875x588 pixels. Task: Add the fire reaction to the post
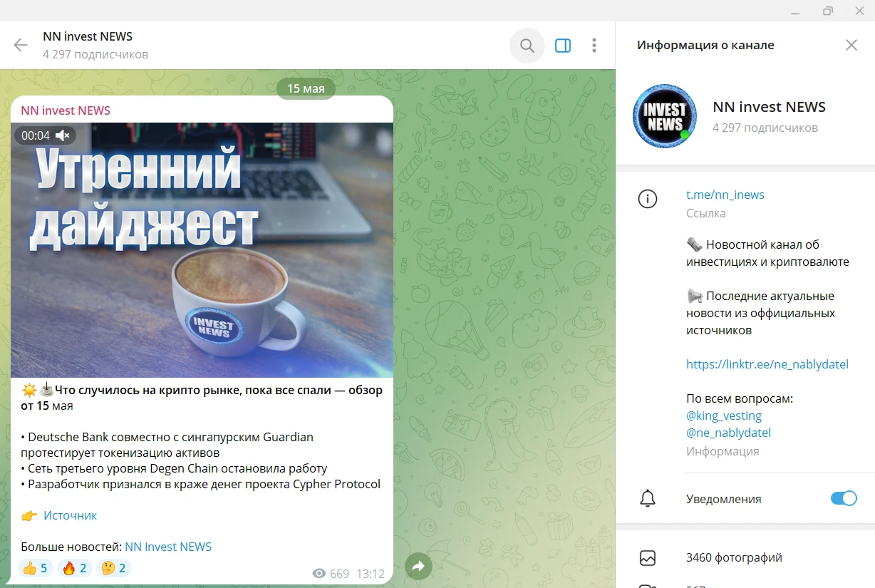[74, 568]
